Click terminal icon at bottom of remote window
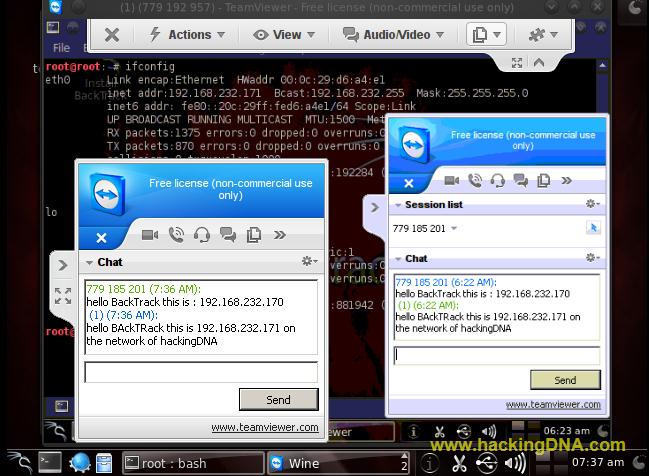The image size is (649, 476). (x=61, y=406)
